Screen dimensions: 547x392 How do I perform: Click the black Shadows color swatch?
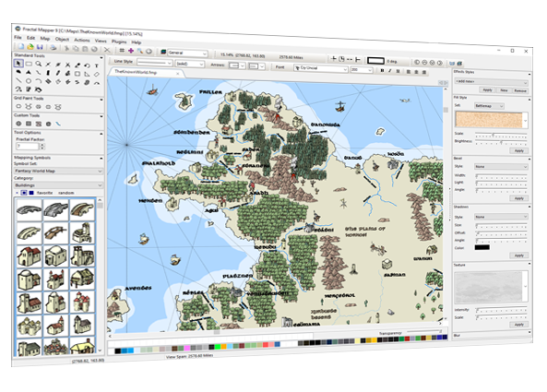coord(482,247)
